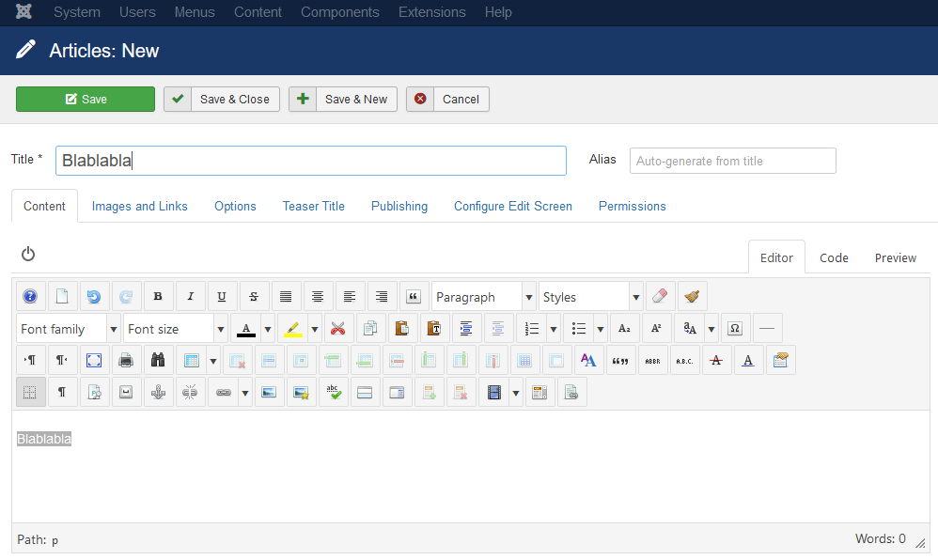Open Find and Replace in the editor
This screenshot has height=560, width=938.
[158, 360]
